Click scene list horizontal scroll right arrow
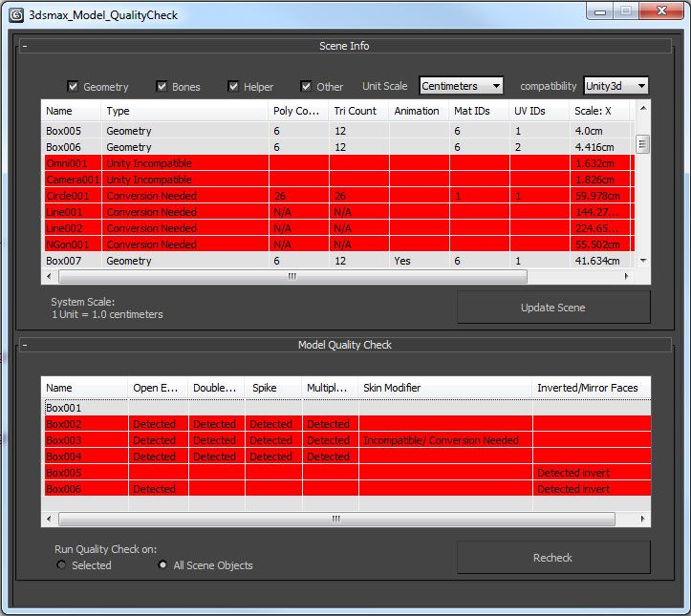691x616 pixels. pos(626,276)
